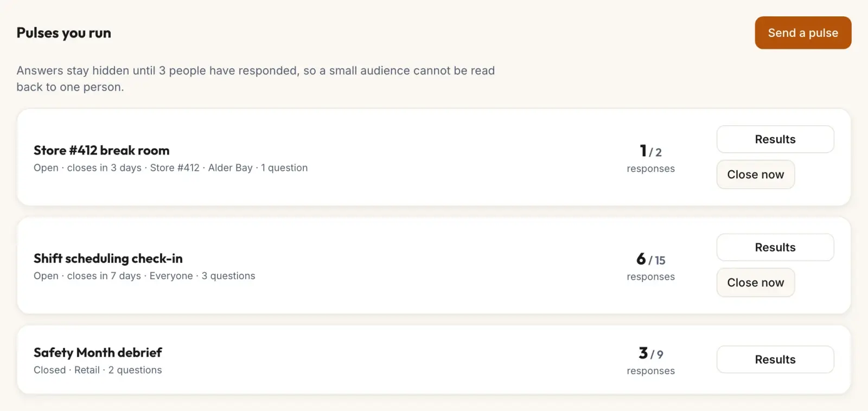The width and height of the screenshot is (868, 411).
Task: Click the 'Closed · Retail · 2 questions' line
Action: pos(98,370)
